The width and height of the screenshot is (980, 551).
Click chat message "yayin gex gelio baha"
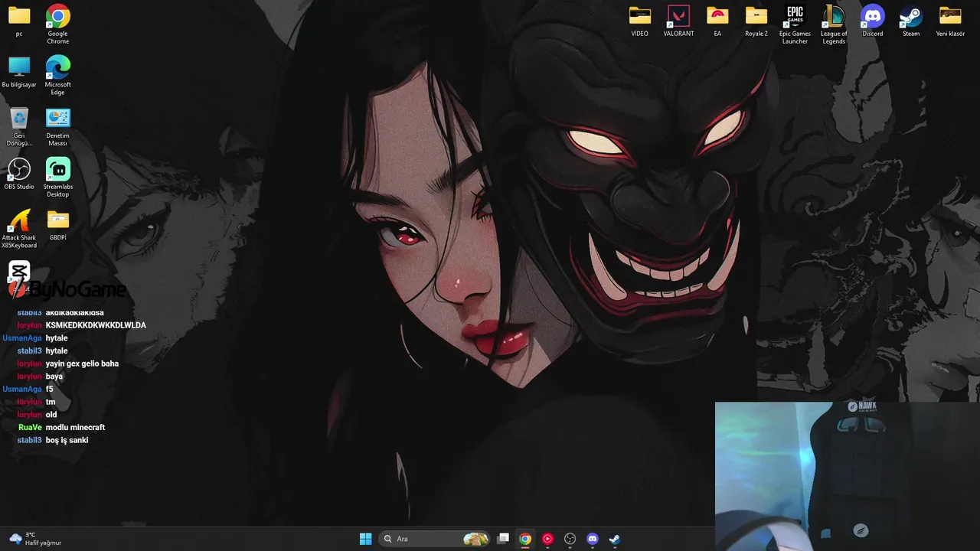pos(82,364)
